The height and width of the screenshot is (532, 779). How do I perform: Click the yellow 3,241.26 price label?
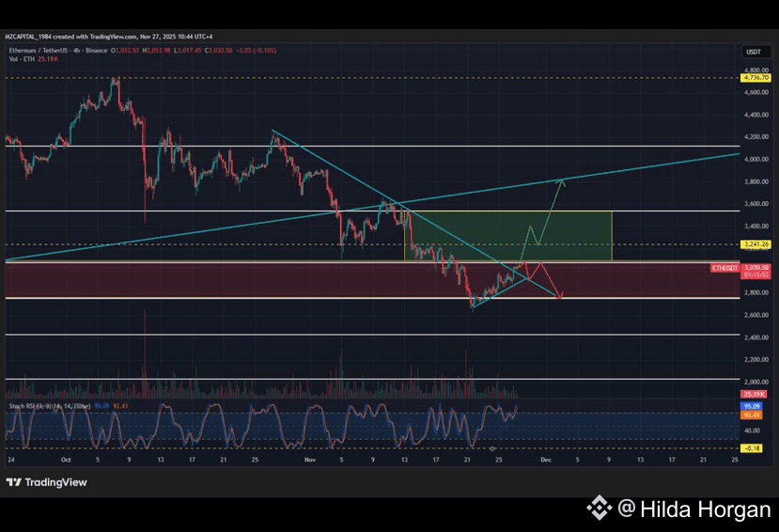click(756, 243)
